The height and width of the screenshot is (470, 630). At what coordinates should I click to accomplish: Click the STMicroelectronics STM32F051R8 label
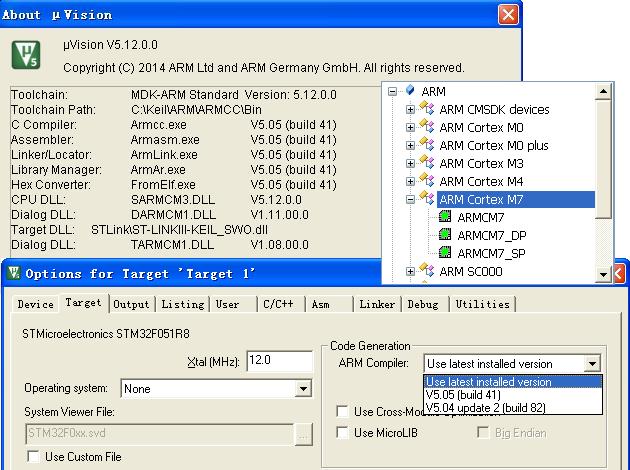106,334
